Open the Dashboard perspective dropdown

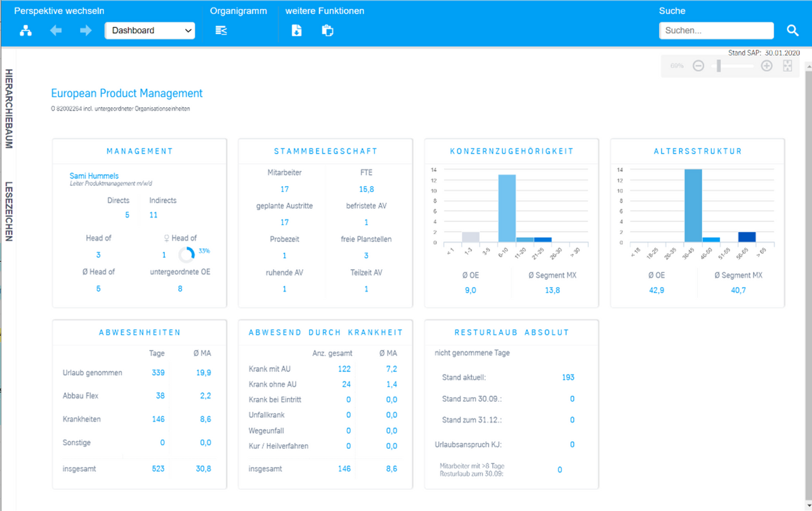(150, 30)
